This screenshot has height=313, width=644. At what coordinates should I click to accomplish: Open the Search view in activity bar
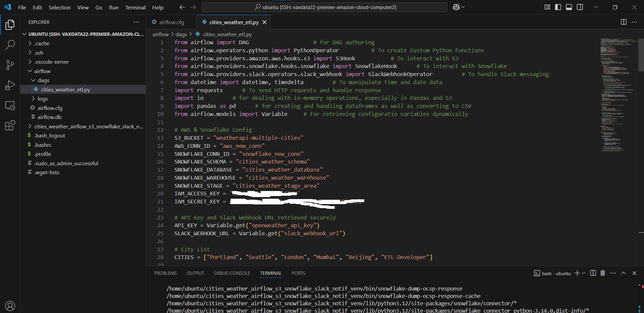(10, 45)
